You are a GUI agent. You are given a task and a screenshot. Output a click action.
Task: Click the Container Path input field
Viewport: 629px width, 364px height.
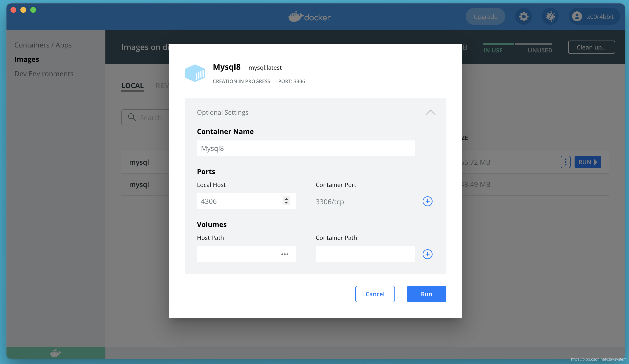coord(365,254)
